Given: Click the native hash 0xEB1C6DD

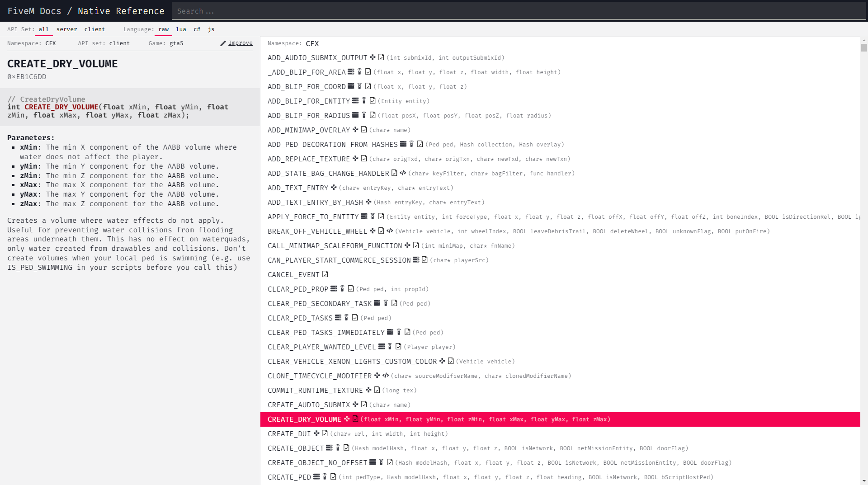Looking at the screenshot, I should 27,77.
